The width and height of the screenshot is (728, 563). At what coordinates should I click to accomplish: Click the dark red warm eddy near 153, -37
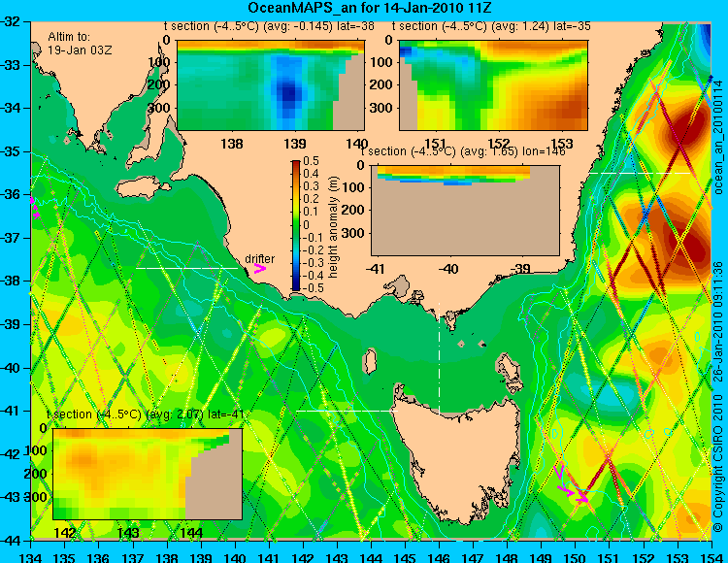(x=691, y=244)
